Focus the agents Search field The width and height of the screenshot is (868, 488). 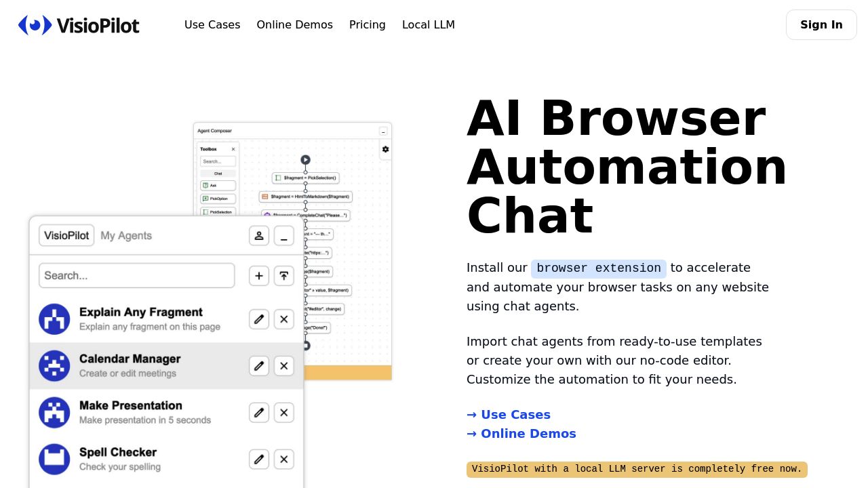[137, 276]
